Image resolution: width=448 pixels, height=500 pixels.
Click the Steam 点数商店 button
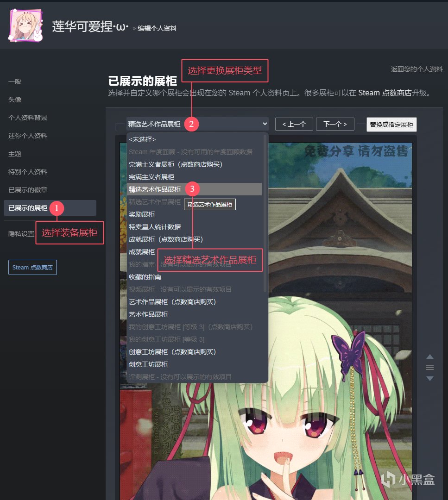click(x=32, y=267)
